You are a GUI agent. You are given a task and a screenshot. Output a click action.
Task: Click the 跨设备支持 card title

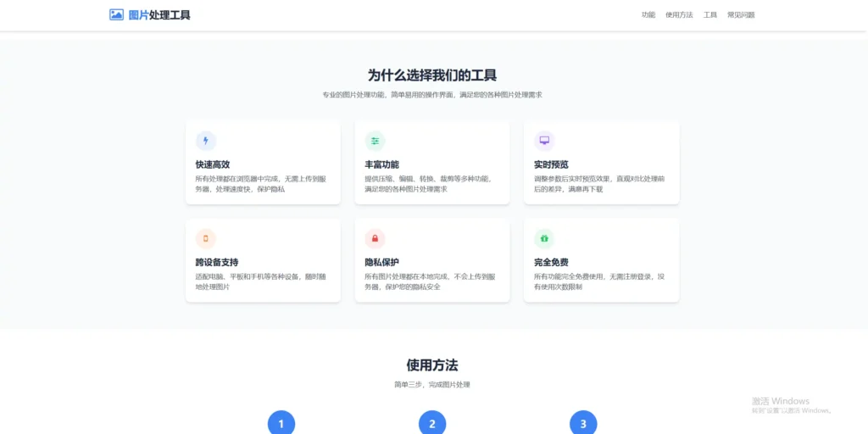coord(217,262)
